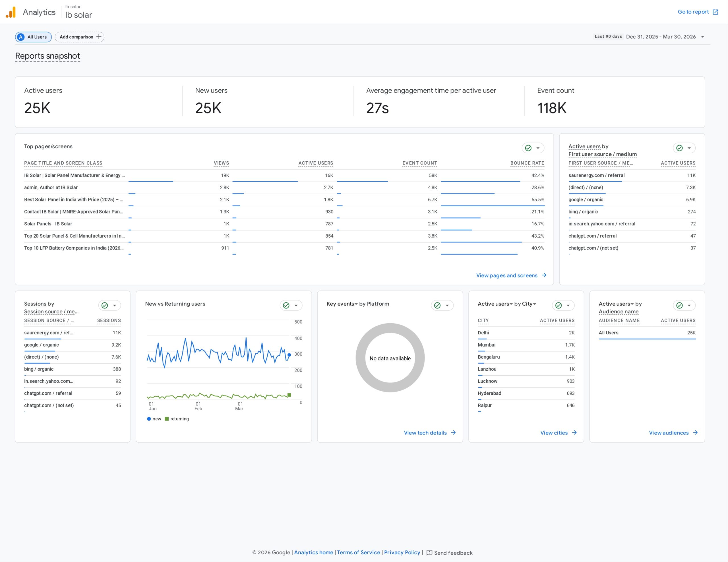The height and width of the screenshot is (562, 728).
Task: Click the arrow icon next to View tech details
Action: (x=453, y=433)
